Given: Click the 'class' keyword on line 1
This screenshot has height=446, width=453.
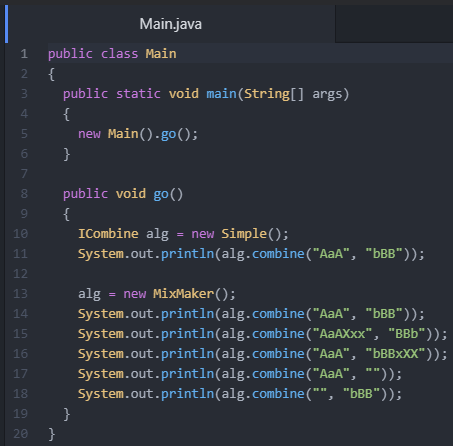Looking at the screenshot, I should point(119,54).
